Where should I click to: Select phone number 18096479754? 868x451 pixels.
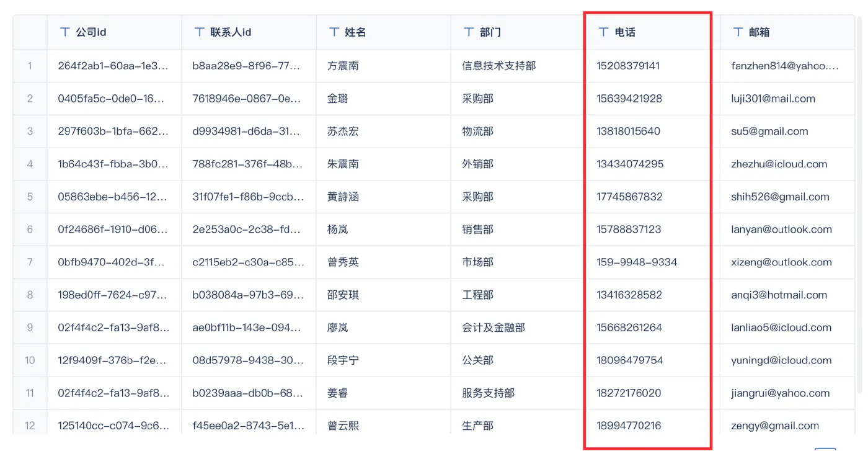point(630,360)
